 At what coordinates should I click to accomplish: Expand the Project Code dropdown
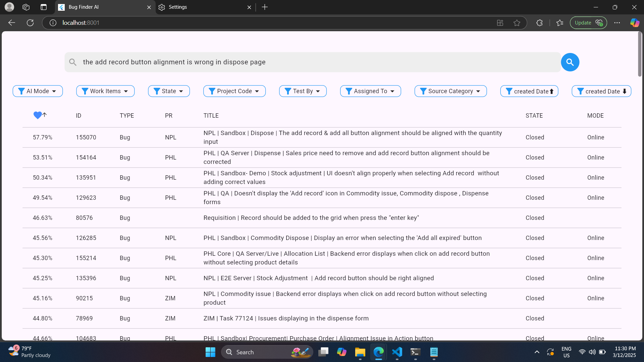coord(234,91)
